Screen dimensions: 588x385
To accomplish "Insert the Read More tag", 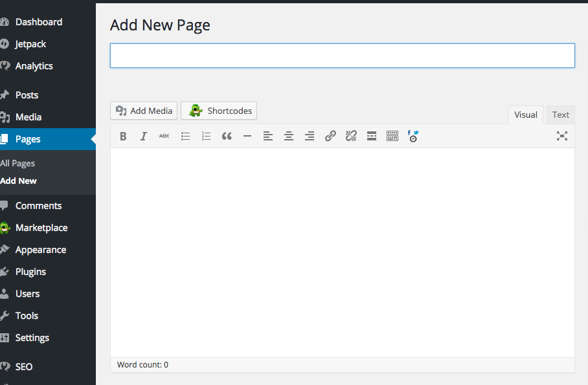I will pos(372,136).
